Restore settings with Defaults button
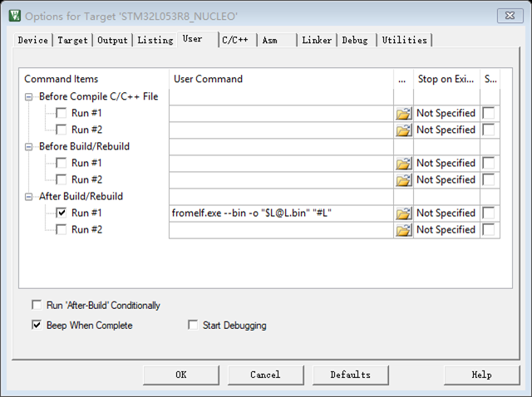 [x=351, y=375]
